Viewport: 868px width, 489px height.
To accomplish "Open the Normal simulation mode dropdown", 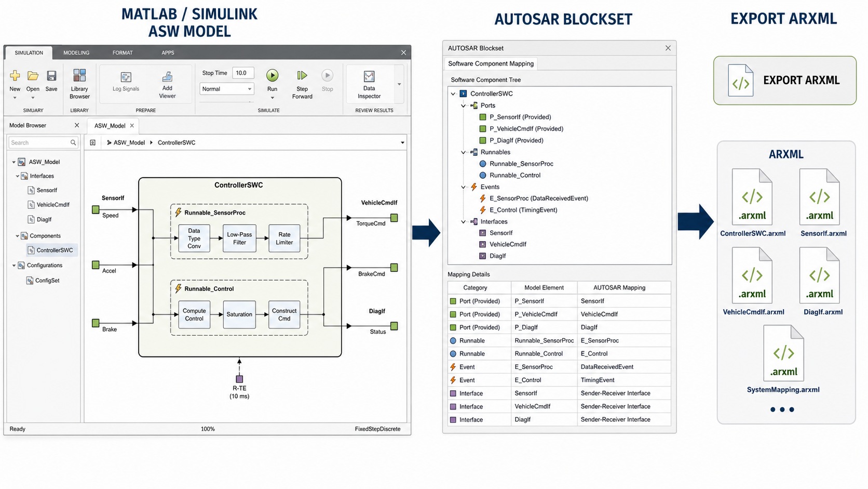I will click(227, 89).
